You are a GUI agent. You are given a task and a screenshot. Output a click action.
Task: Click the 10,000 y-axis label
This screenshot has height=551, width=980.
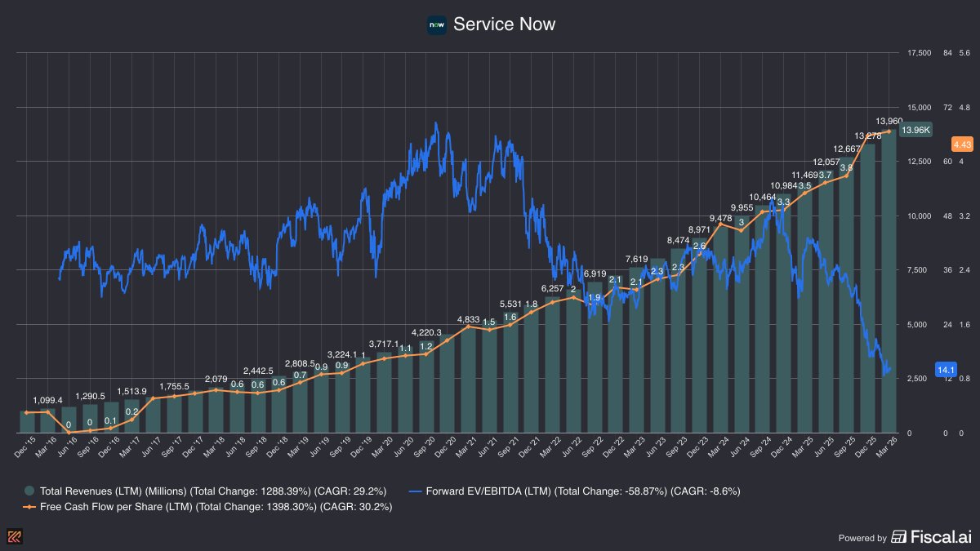920,216
